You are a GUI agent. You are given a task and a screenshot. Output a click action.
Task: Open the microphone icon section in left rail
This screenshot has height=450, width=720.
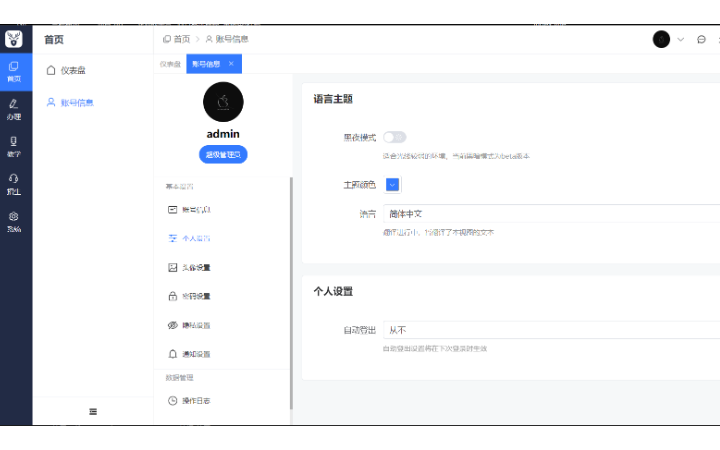14,147
